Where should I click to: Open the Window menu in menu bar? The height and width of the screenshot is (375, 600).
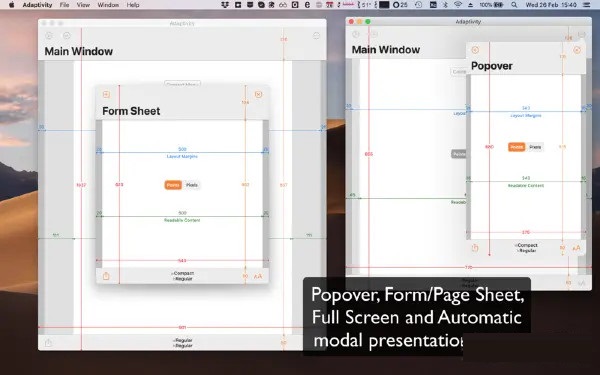coord(108,5)
